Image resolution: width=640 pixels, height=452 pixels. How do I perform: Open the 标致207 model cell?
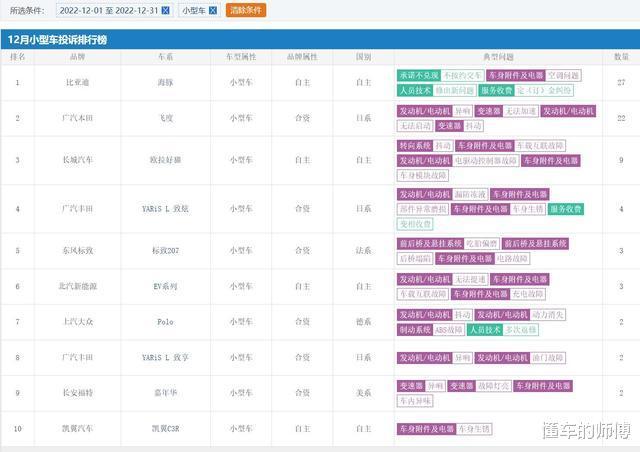pyautogui.click(x=165, y=250)
